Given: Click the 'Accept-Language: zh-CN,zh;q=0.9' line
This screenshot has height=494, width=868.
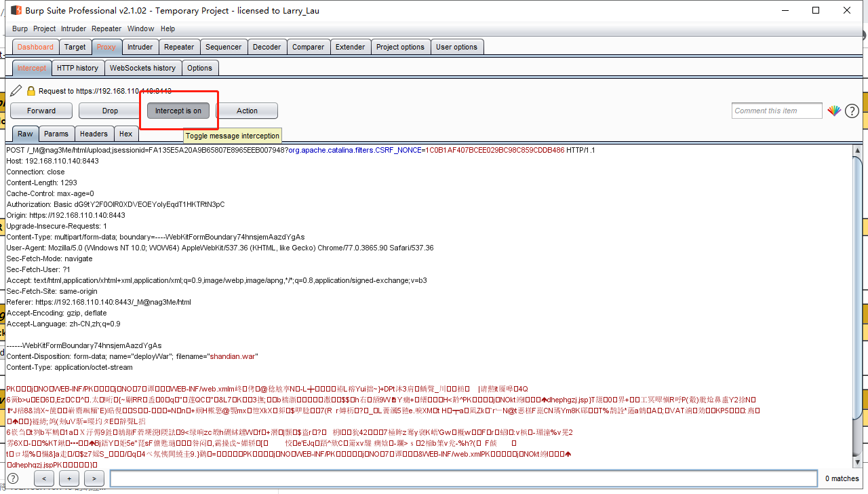Looking at the screenshot, I should click(x=64, y=324).
